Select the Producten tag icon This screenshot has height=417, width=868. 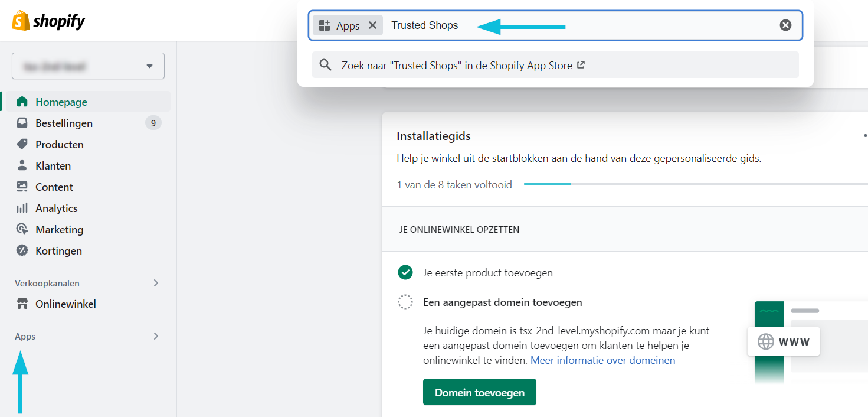coord(22,144)
